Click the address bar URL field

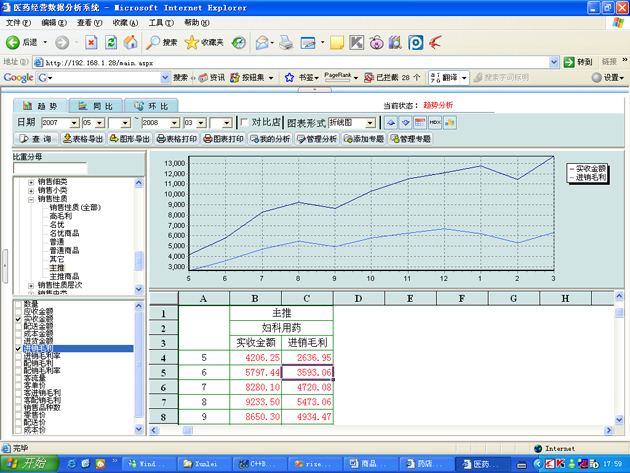coord(296,62)
